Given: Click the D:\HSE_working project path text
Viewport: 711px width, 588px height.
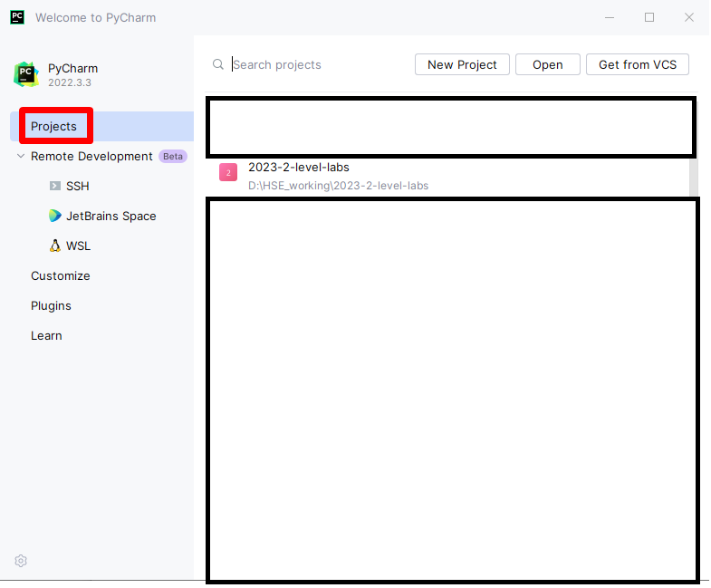Looking at the screenshot, I should click(338, 186).
